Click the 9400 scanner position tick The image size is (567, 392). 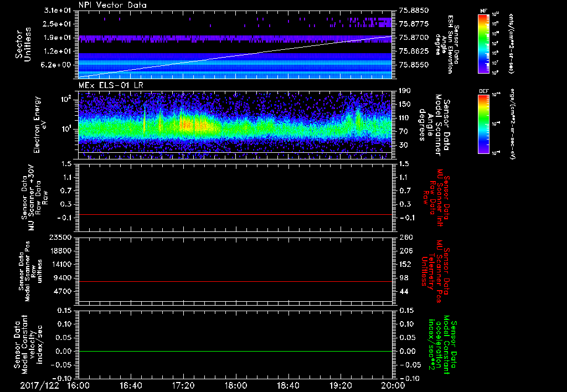click(x=63, y=278)
